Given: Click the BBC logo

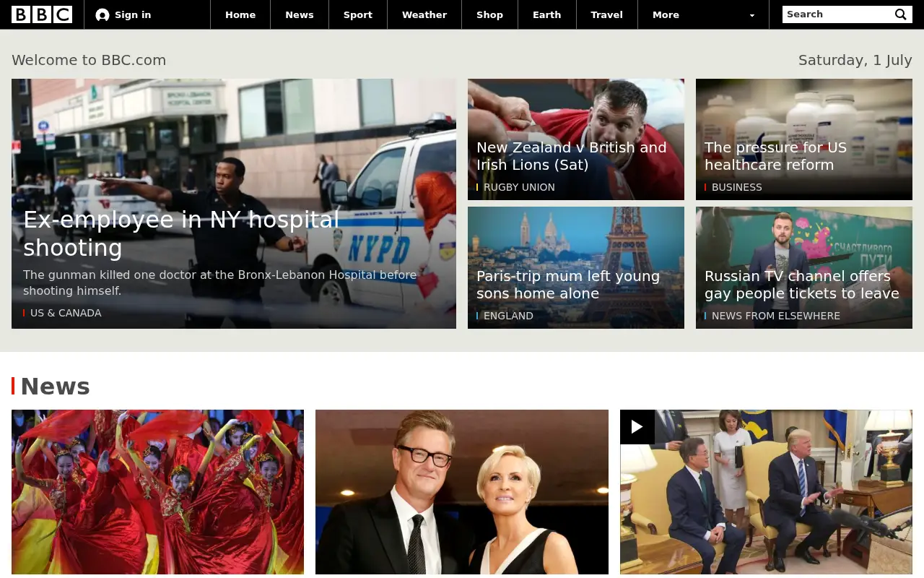Looking at the screenshot, I should click(x=42, y=14).
